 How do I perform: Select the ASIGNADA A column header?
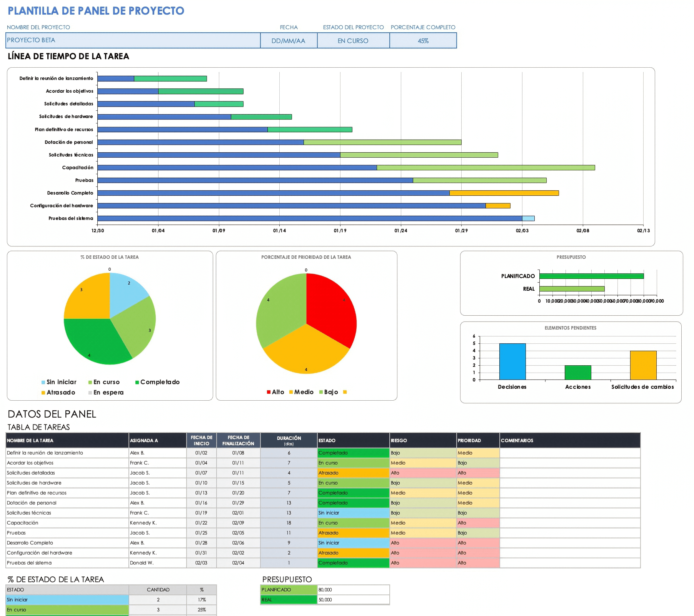pyautogui.click(x=158, y=441)
